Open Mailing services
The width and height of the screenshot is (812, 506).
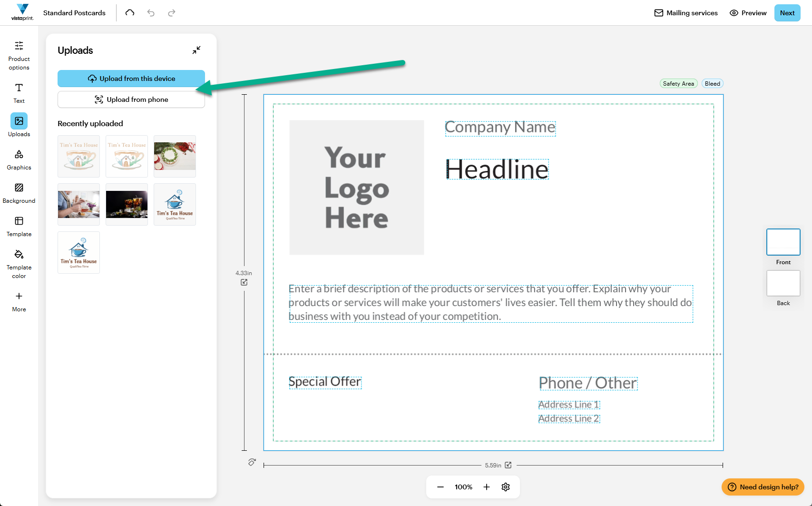pos(686,13)
